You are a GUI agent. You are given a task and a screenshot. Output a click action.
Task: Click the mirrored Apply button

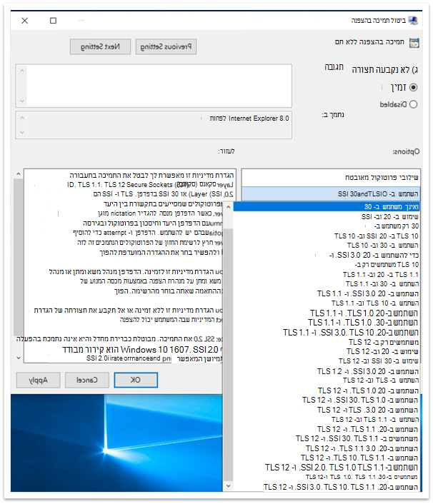(39, 380)
